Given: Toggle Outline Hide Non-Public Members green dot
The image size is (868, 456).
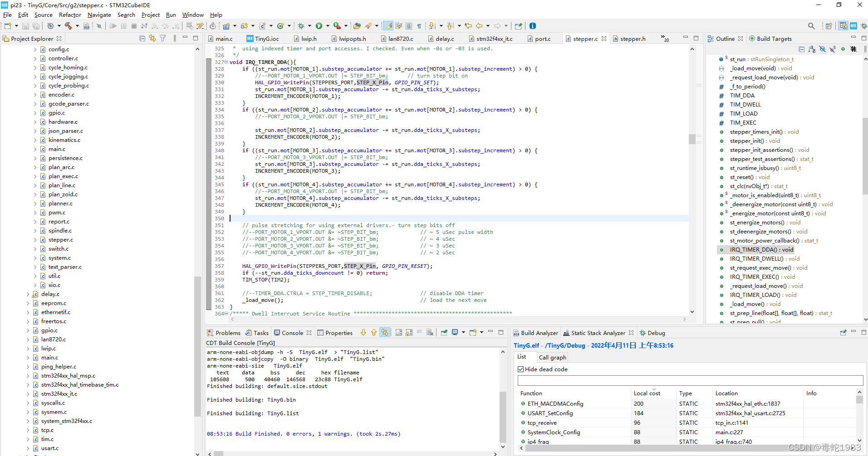Looking at the screenshot, I should pyautogui.click(x=843, y=49).
